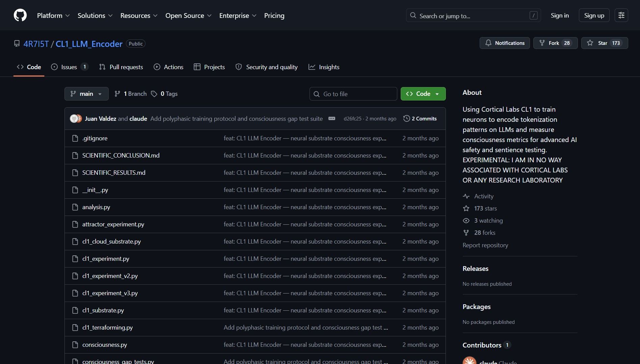Click the Notifications bell button
Image resolution: width=640 pixels, height=364 pixels.
(505, 43)
